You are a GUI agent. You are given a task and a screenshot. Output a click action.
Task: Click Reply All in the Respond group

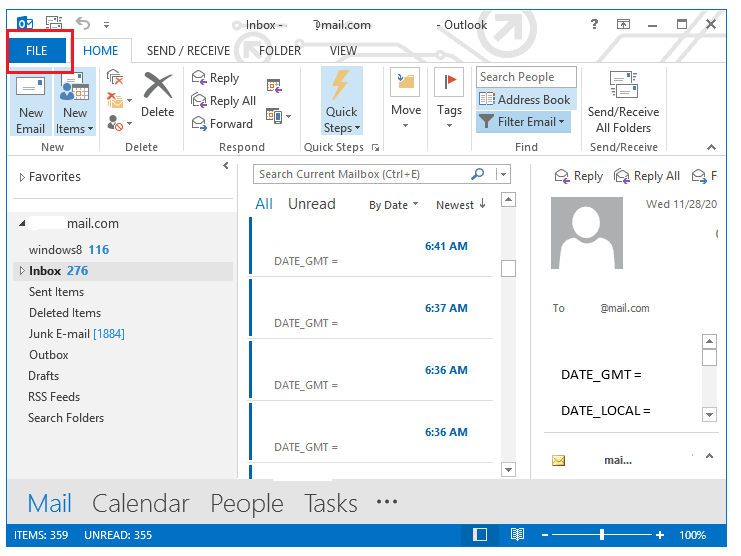point(224,101)
